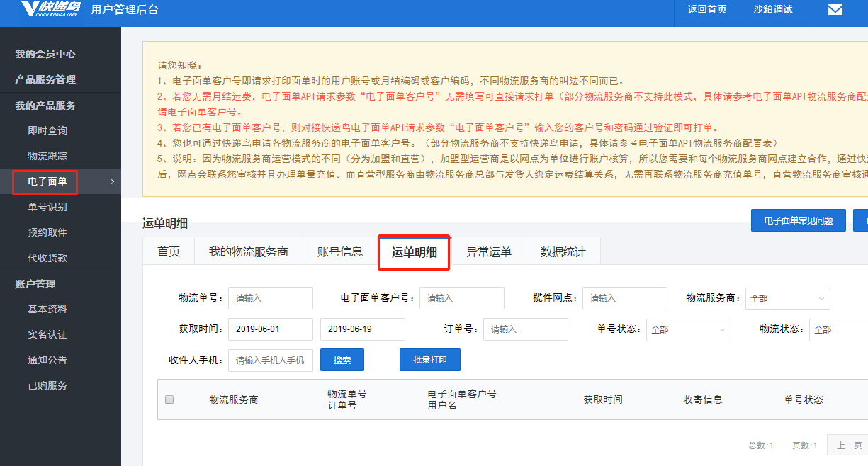
Task: Open 我的产品服务 in sidebar
Action: point(45,106)
